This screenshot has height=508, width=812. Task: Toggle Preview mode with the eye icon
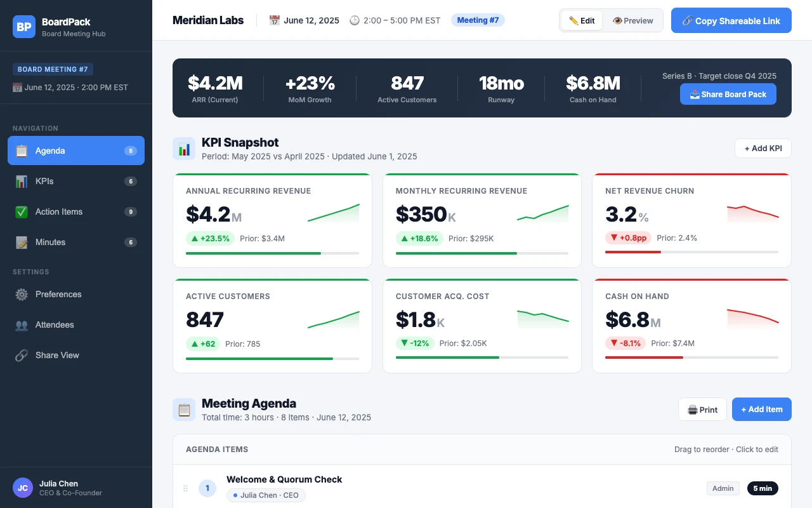[x=632, y=20]
